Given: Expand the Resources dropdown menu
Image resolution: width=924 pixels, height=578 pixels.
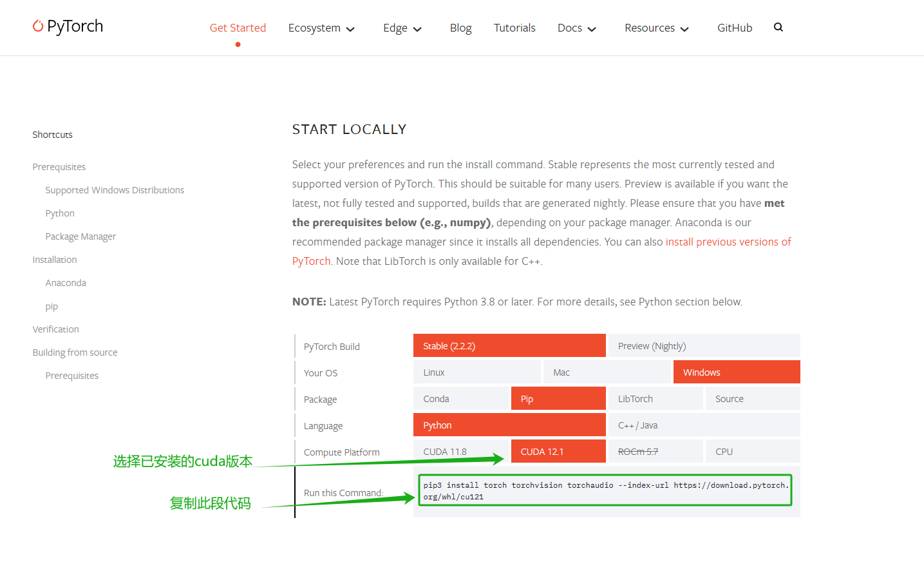Looking at the screenshot, I should 657,28.
